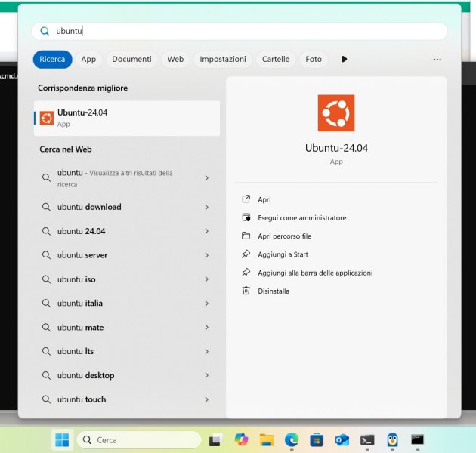
Task: Click the admin shield icon
Action: point(246,217)
